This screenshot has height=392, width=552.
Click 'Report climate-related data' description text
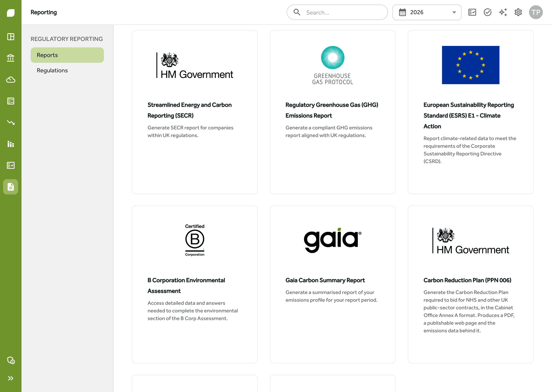point(470,150)
